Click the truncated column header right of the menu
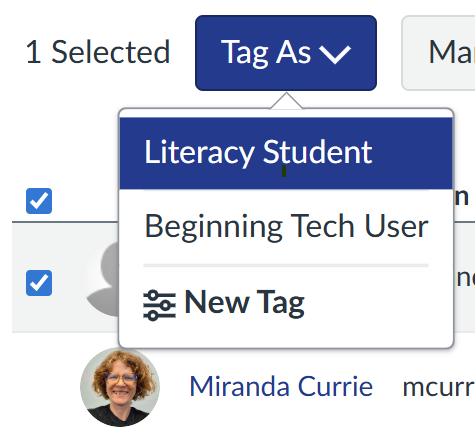Screen dimensions: 475x434 [x=462, y=197]
